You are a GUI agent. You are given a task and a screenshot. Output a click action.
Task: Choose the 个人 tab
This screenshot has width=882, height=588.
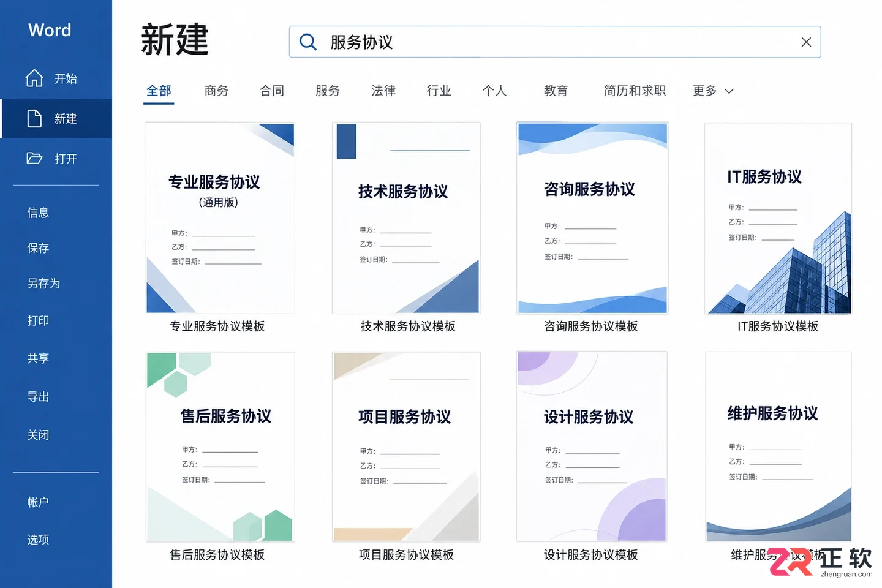[494, 91]
